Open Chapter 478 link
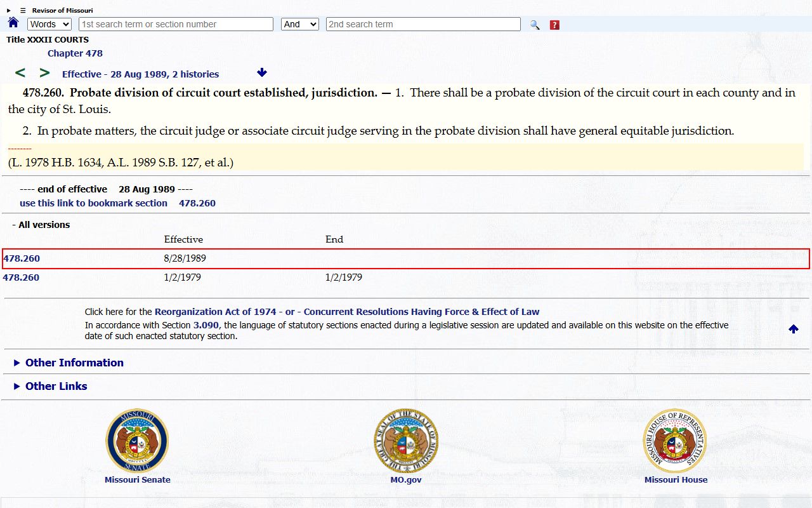812x508 pixels. (x=75, y=53)
